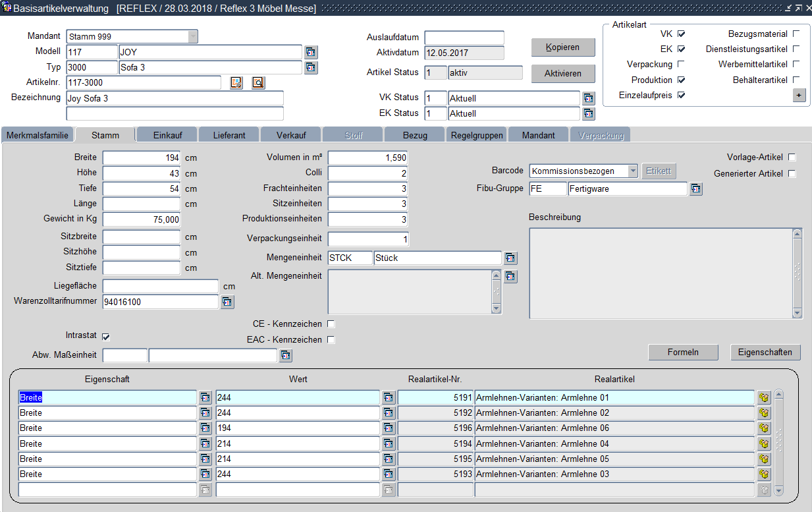The height and width of the screenshot is (512, 812).
Task: Click into the Auslaufdatum input field
Action: [x=464, y=38]
